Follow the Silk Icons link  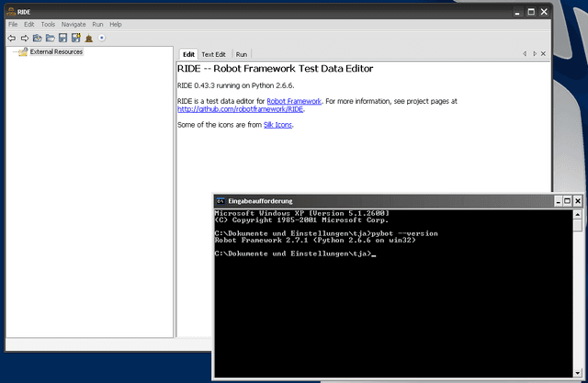coord(277,125)
